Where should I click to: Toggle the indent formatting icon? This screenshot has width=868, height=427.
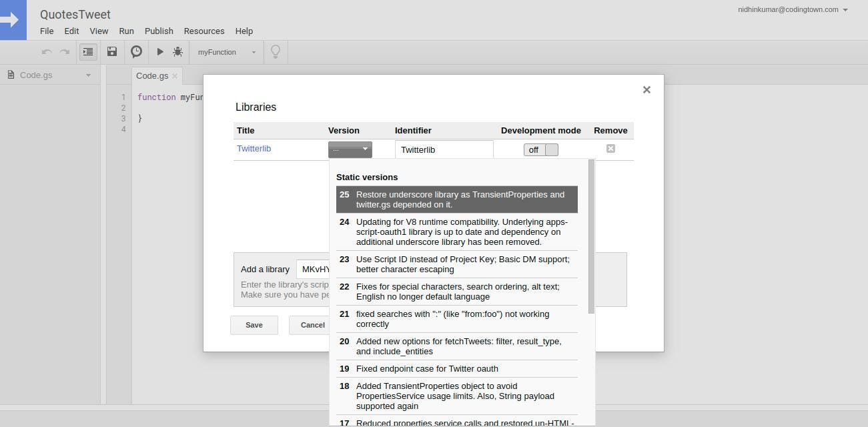pos(88,52)
